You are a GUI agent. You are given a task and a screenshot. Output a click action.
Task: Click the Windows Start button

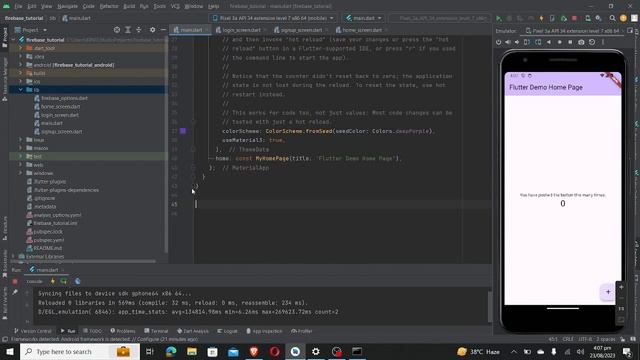(x=10, y=351)
